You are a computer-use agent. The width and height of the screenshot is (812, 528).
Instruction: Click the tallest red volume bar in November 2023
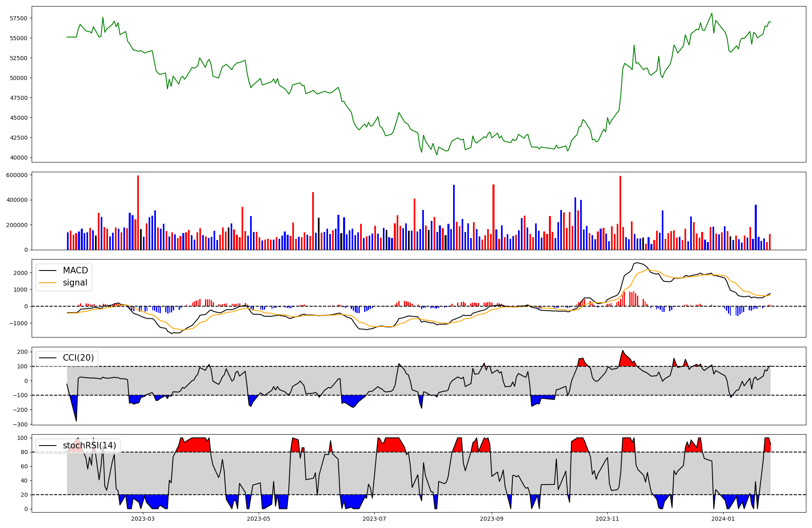pos(620,211)
